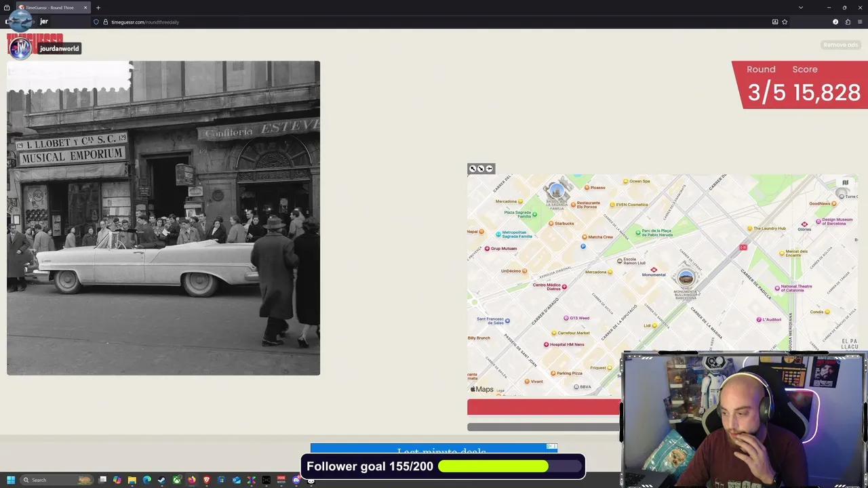Viewport: 868px width, 488px height.
Task: Click the red guess button below map
Action: point(544,407)
